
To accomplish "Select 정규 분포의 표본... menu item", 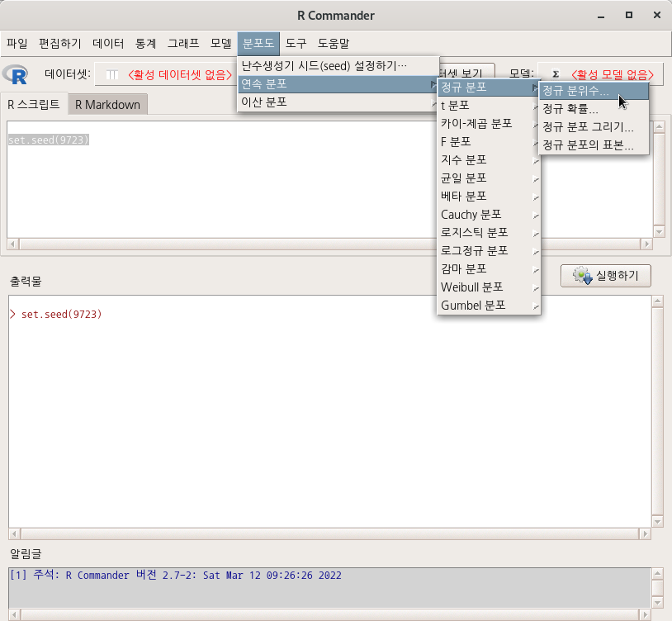I will coord(594,145).
